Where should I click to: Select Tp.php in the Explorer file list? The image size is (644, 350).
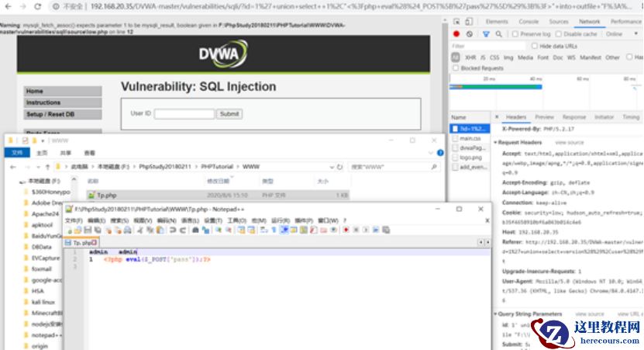[218, 196]
